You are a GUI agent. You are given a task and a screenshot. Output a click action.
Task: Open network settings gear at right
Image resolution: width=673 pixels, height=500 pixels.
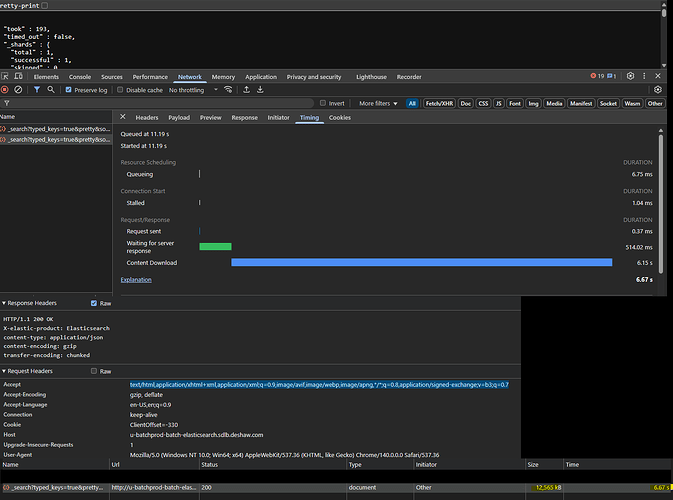[659, 89]
